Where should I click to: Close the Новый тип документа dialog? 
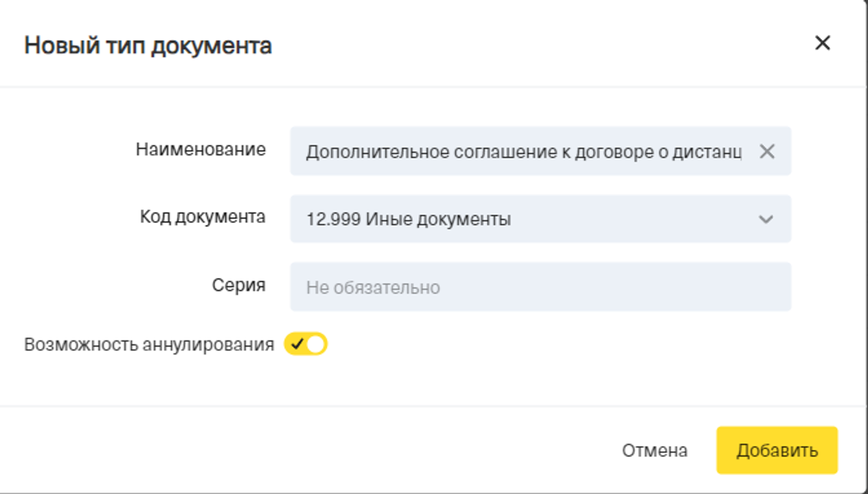pyautogui.click(x=822, y=43)
